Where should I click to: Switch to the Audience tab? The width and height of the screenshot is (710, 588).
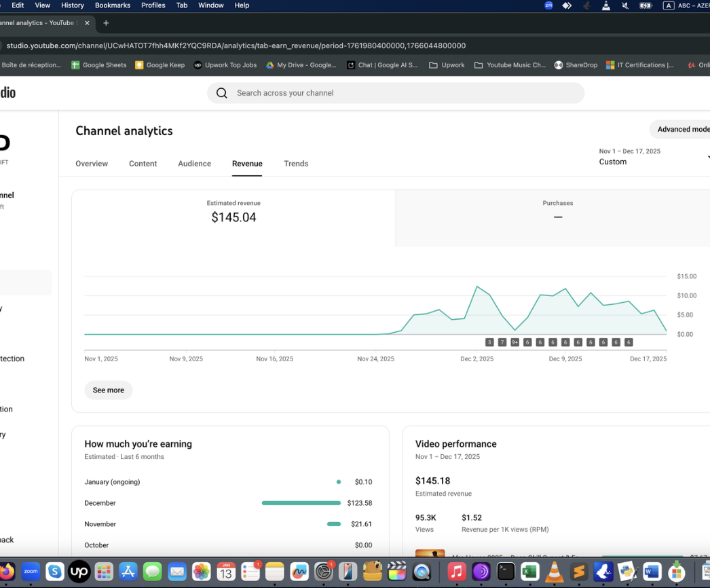click(194, 164)
